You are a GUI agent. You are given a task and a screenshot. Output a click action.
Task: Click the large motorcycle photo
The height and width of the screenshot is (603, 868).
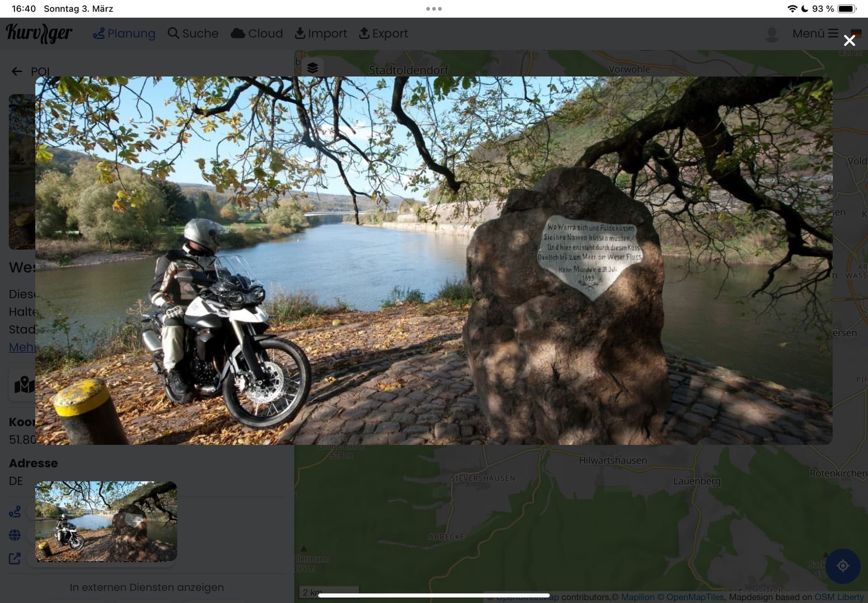point(434,260)
